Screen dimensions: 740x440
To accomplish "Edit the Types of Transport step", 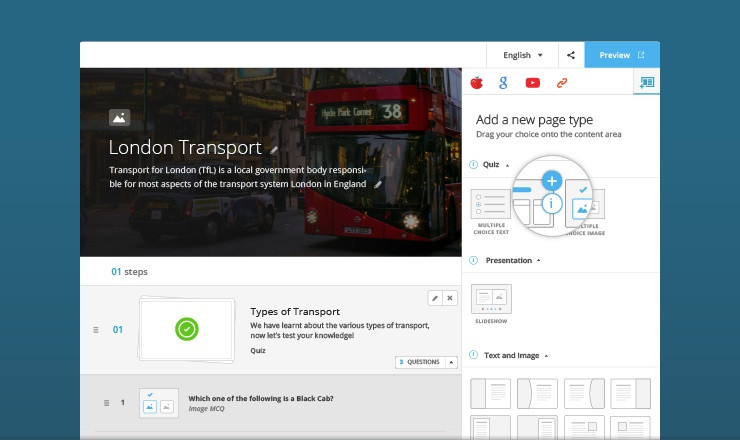I will coord(435,298).
